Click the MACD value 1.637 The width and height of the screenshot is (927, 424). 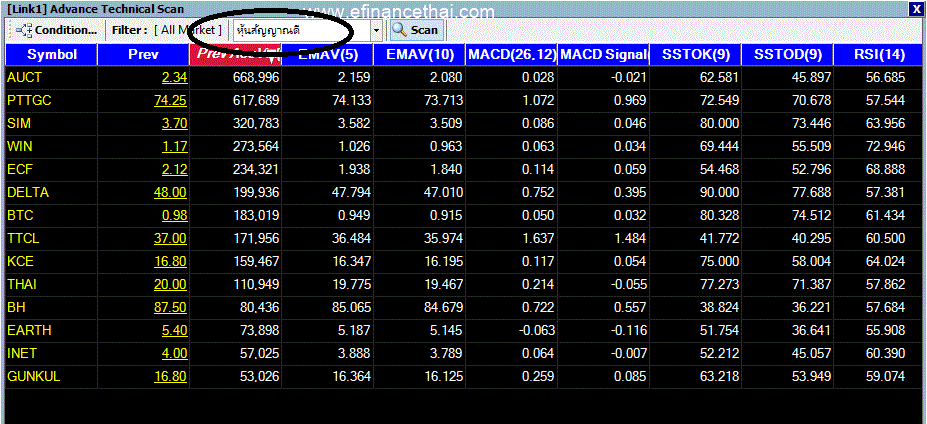(539, 239)
